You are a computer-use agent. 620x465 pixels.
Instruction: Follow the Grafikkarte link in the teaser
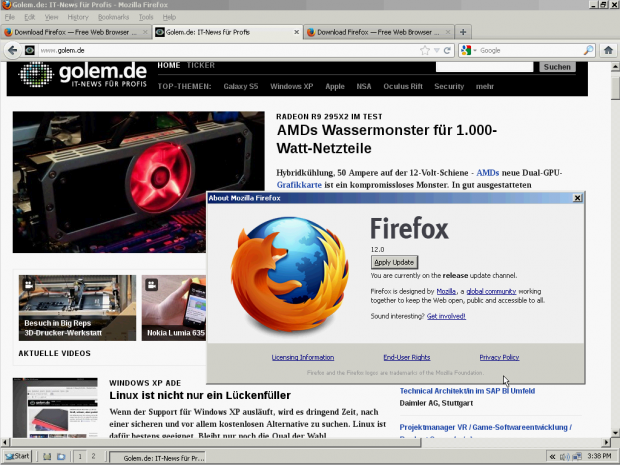tap(299, 185)
